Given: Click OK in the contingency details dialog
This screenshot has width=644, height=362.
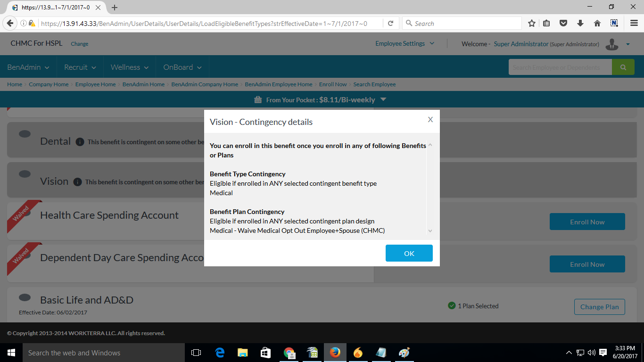Looking at the screenshot, I should (409, 253).
